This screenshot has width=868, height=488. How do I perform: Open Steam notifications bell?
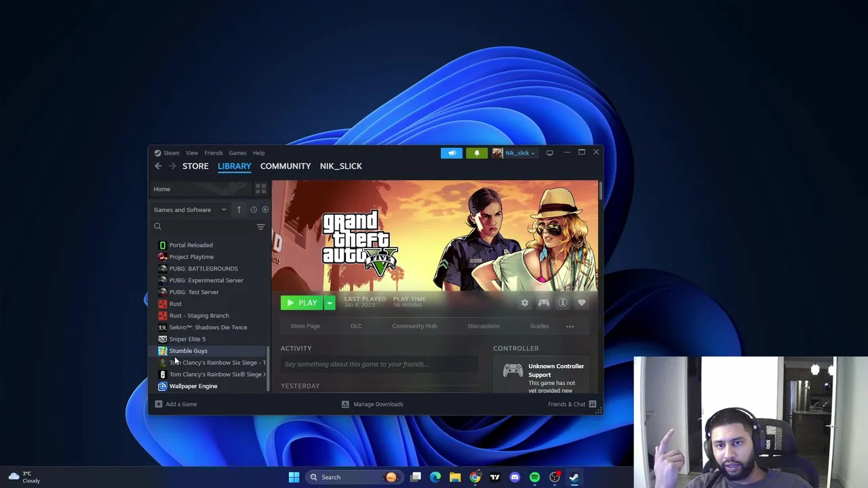[x=477, y=152]
